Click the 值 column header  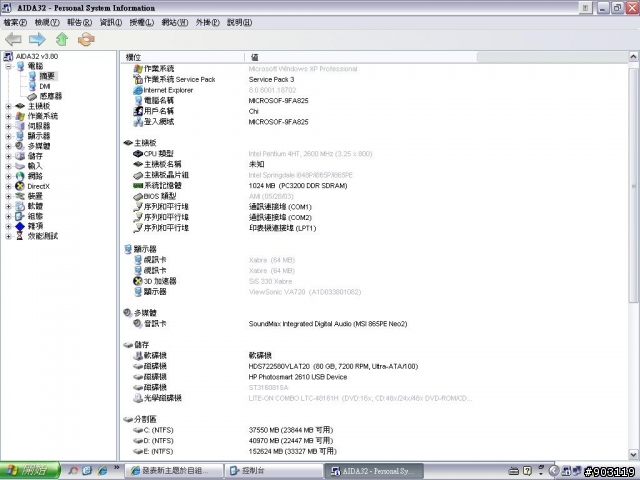360,57
